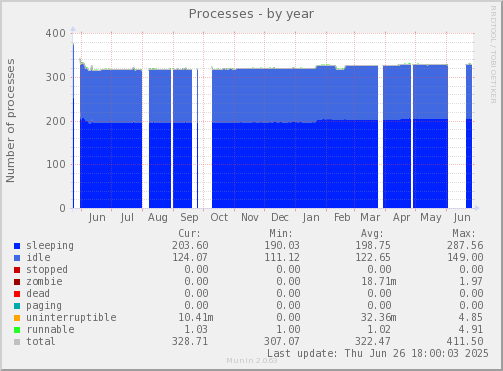The width and height of the screenshot is (503, 371).
Task: Click the y-axis label 'Number of processes'
Action: pyautogui.click(x=11, y=121)
